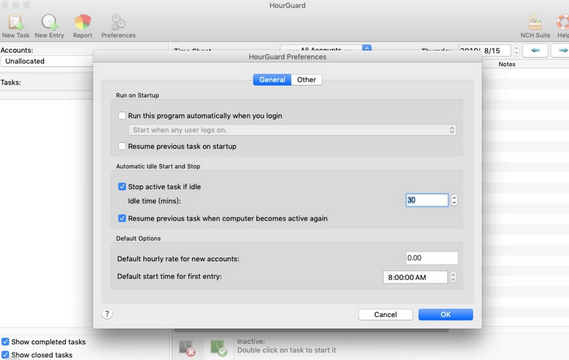
Task: Uncheck Stop active task if idle
Action: (122, 187)
